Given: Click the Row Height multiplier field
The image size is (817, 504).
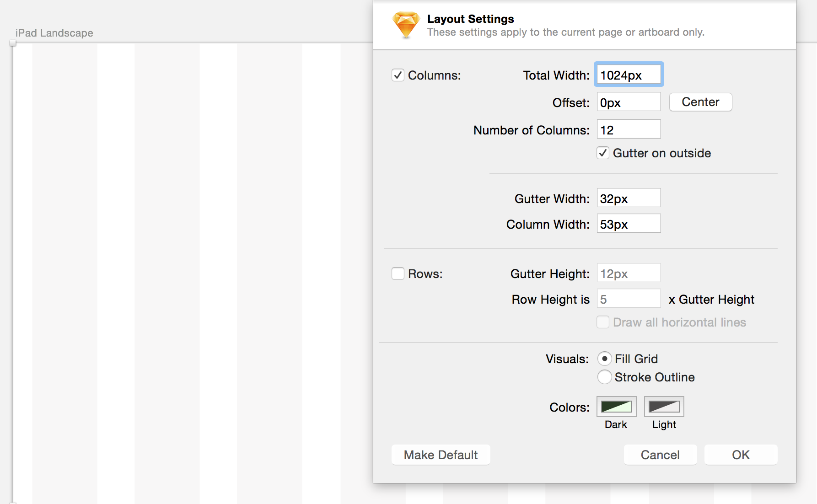Looking at the screenshot, I should click(x=629, y=298).
